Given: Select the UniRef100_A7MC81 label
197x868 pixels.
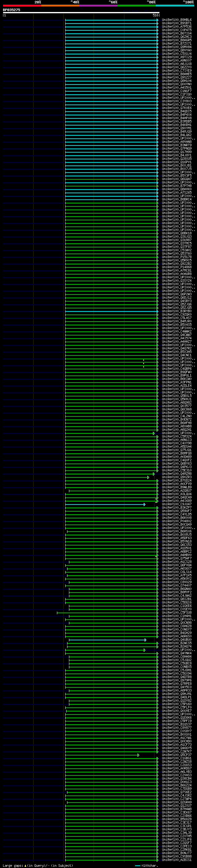Looking at the screenshot, I should pos(177,271).
